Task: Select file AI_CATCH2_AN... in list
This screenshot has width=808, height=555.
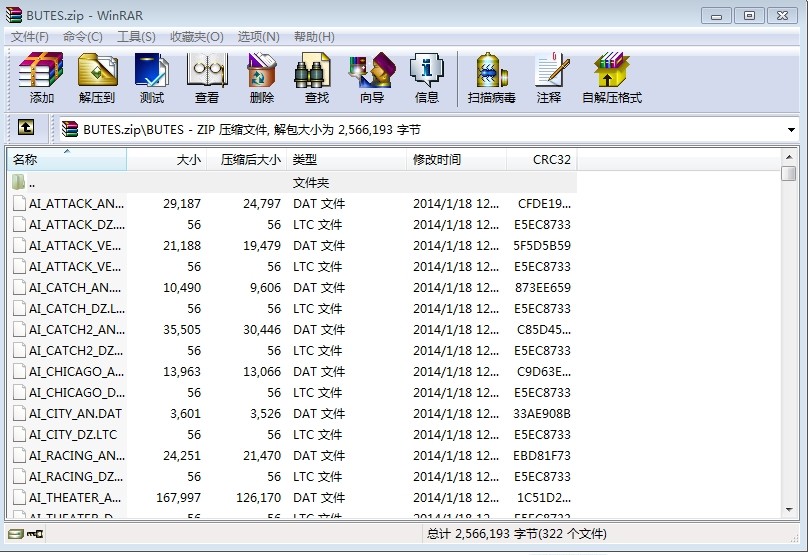Action: (x=77, y=330)
